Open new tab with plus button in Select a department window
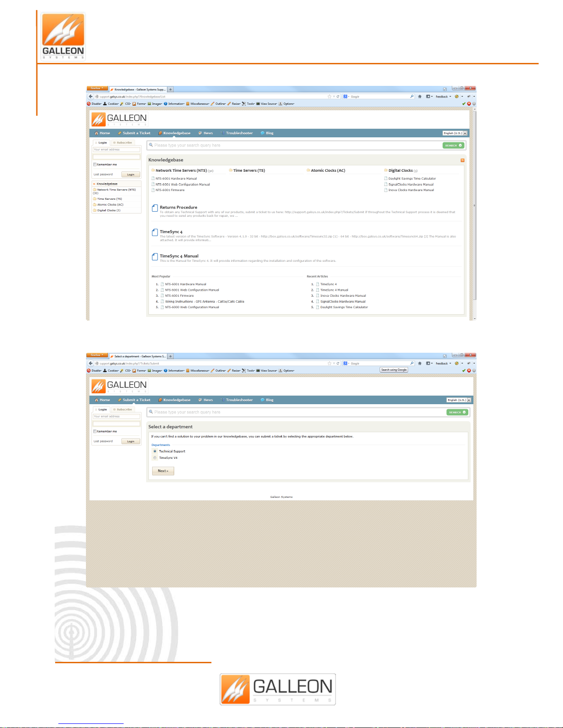The image size is (563, 728). pos(171,356)
